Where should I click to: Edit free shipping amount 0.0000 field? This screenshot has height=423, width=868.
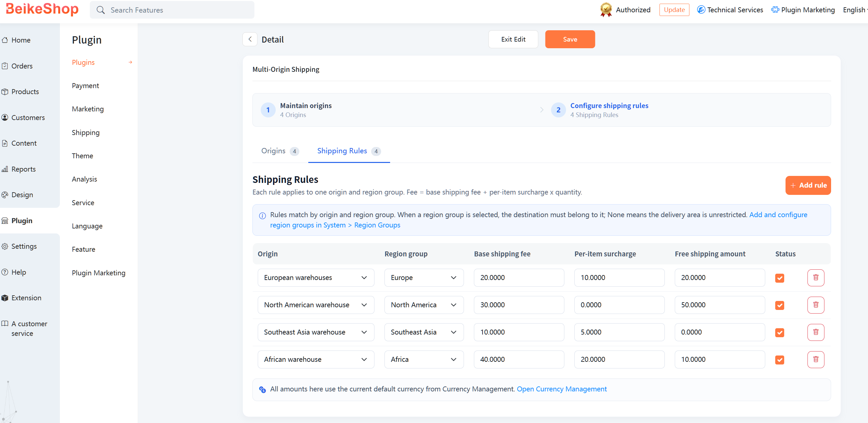(x=719, y=332)
